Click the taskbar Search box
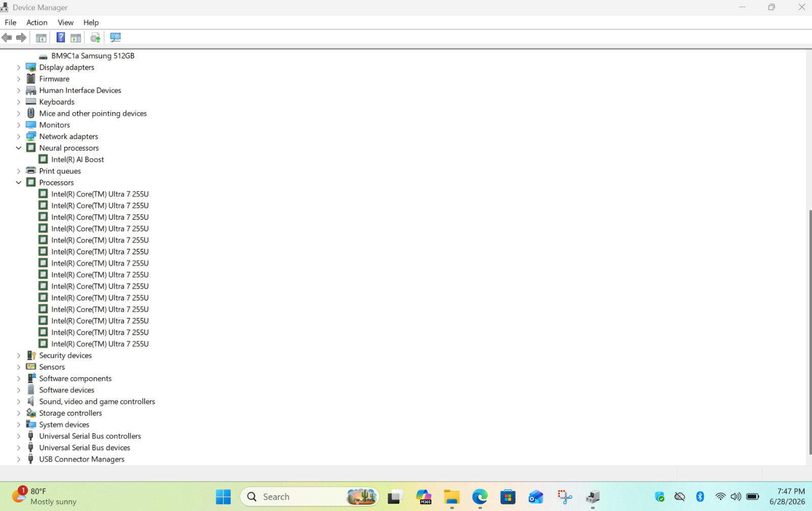 pos(310,497)
